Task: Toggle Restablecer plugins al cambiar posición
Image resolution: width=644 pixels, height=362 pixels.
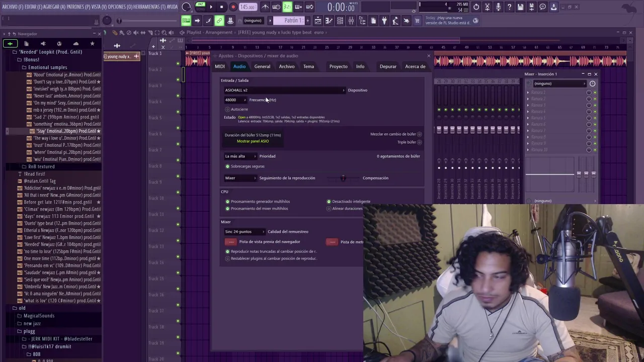Action: (227, 258)
